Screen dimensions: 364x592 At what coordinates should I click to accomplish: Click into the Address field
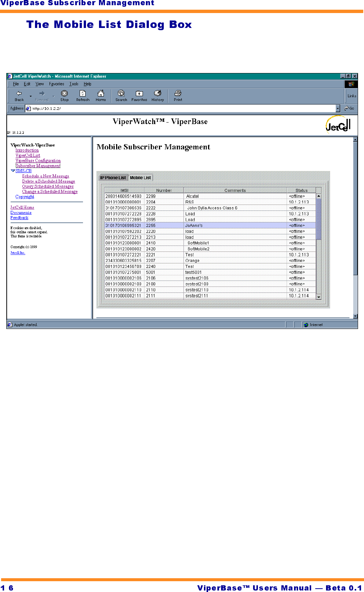click(x=181, y=108)
